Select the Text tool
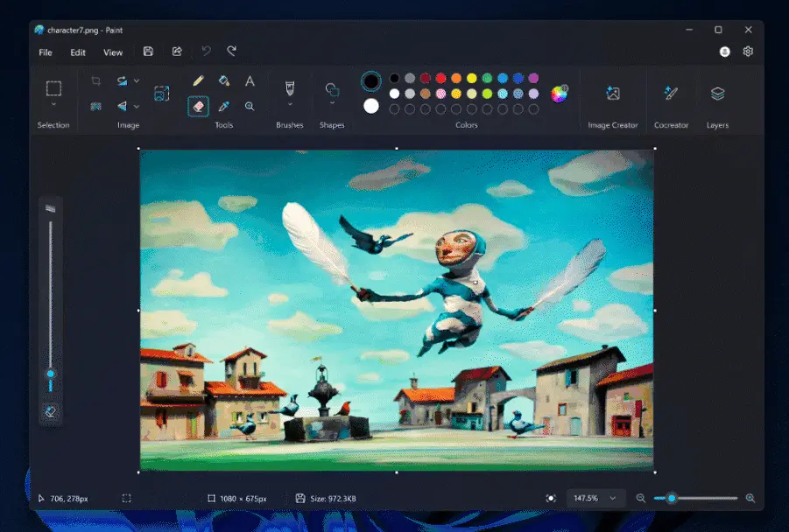Image resolution: width=789 pixels, height=532 pixels. (250, 80)
